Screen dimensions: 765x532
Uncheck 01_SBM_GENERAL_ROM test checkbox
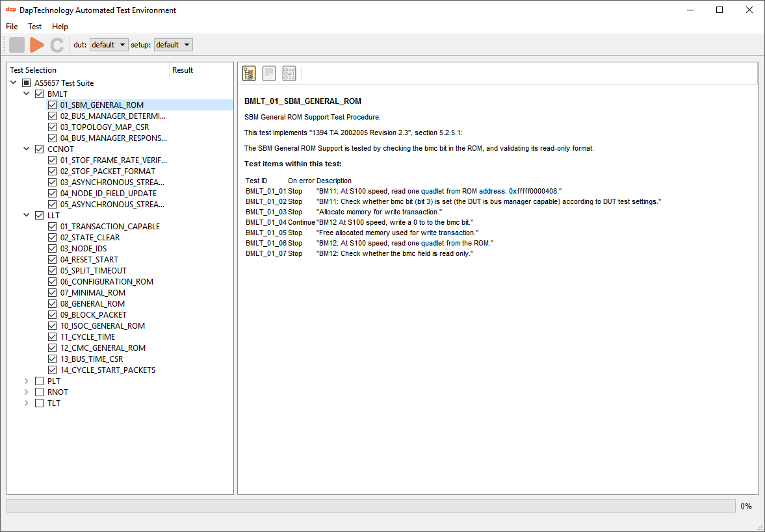52,105
